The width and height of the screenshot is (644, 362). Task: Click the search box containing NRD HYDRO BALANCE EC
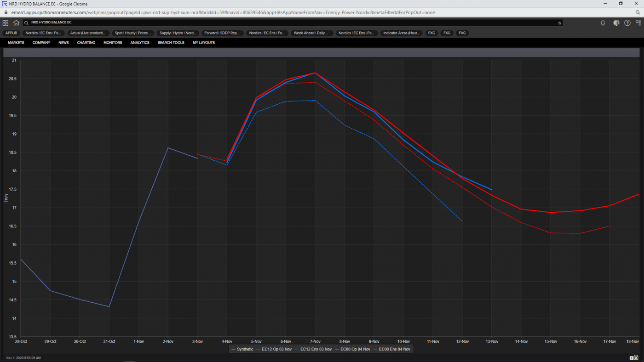(293, 23)
